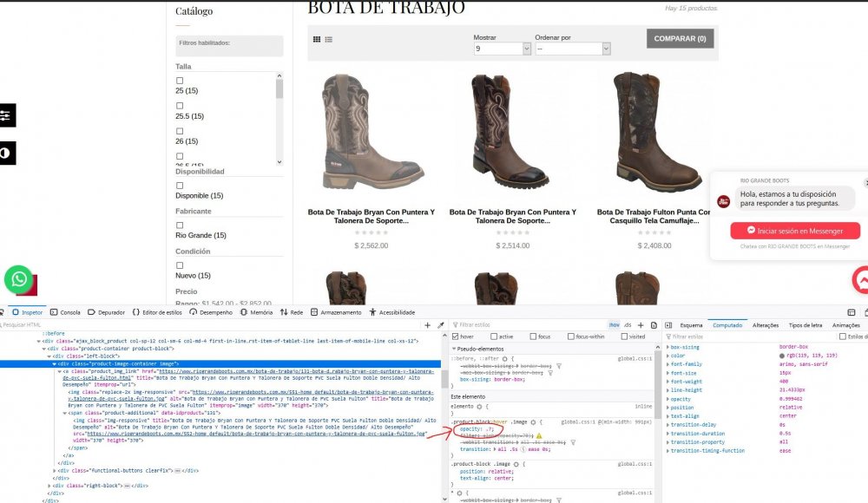The width and height of the screenshot is (868, 503).
Task: Expand computed opacity property
Action: coord(667,399)
